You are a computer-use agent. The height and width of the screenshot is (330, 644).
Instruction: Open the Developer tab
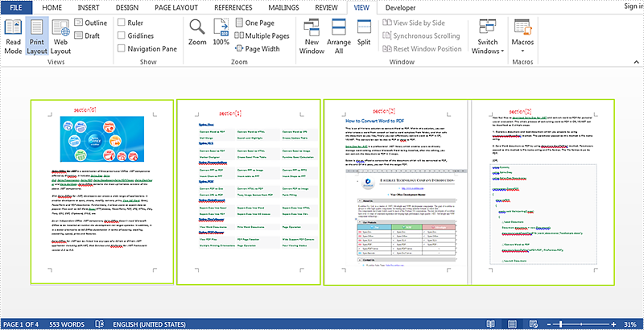pos(400,7)
